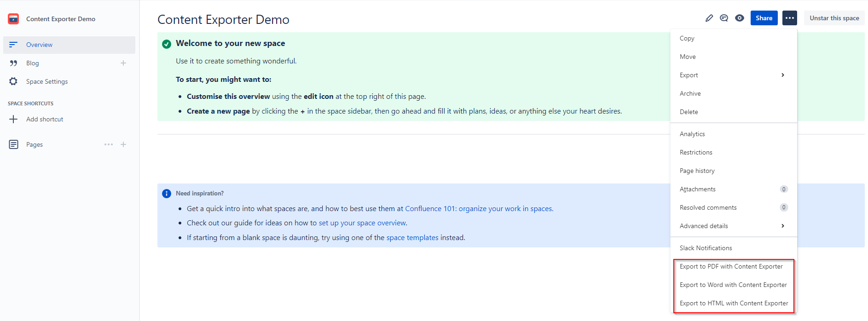Open the Attachments menu entry
The image size is (868, 321).
tap(734, 189)
